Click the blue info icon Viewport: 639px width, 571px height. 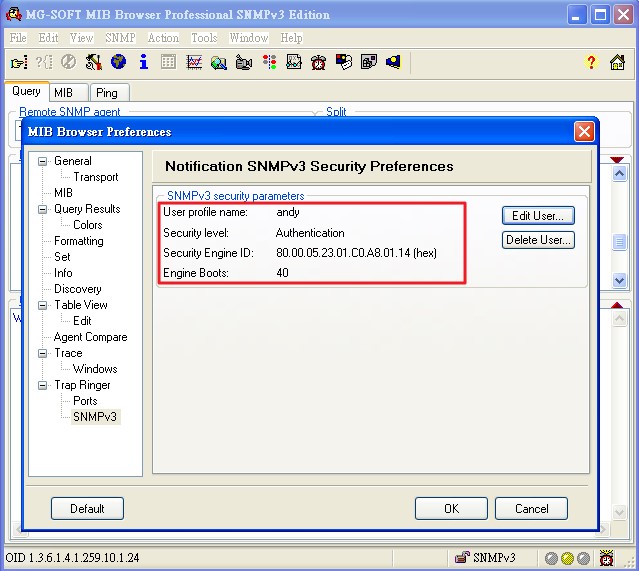point(143,62)
